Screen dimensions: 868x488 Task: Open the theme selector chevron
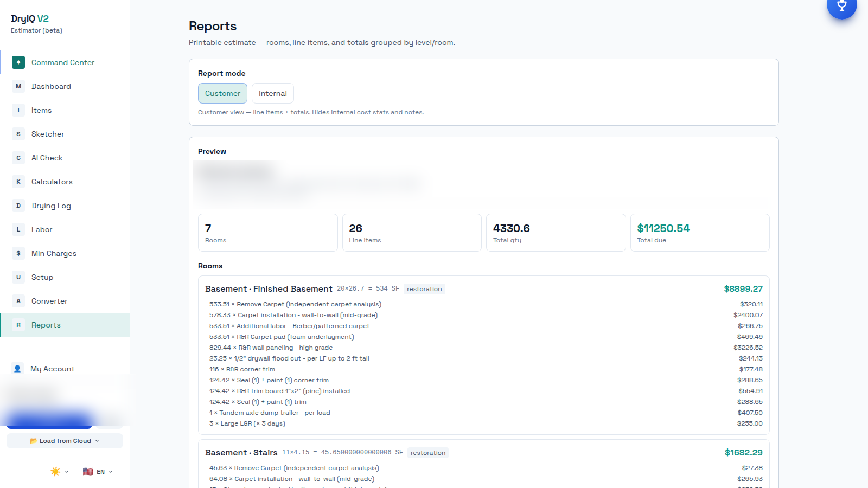click(x=67, y=472)
